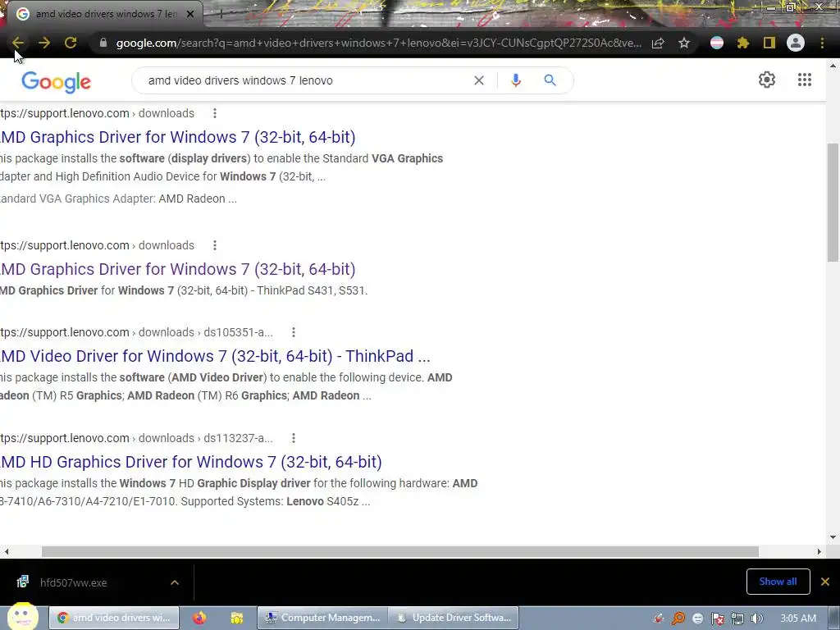Switch to Update Driver Software window in taskbar
The width and height of the screenshot is (840, 630).
click(x=453, y=618)
